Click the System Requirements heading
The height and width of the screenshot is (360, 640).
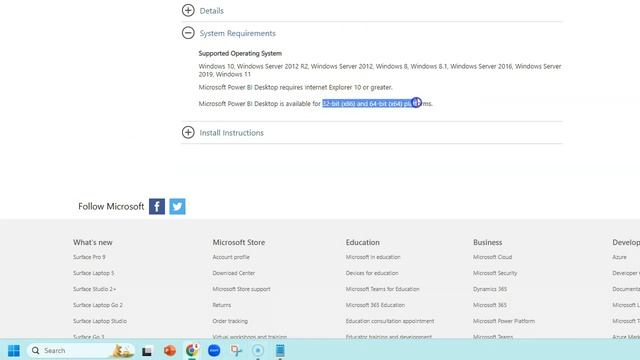(238, 33)
